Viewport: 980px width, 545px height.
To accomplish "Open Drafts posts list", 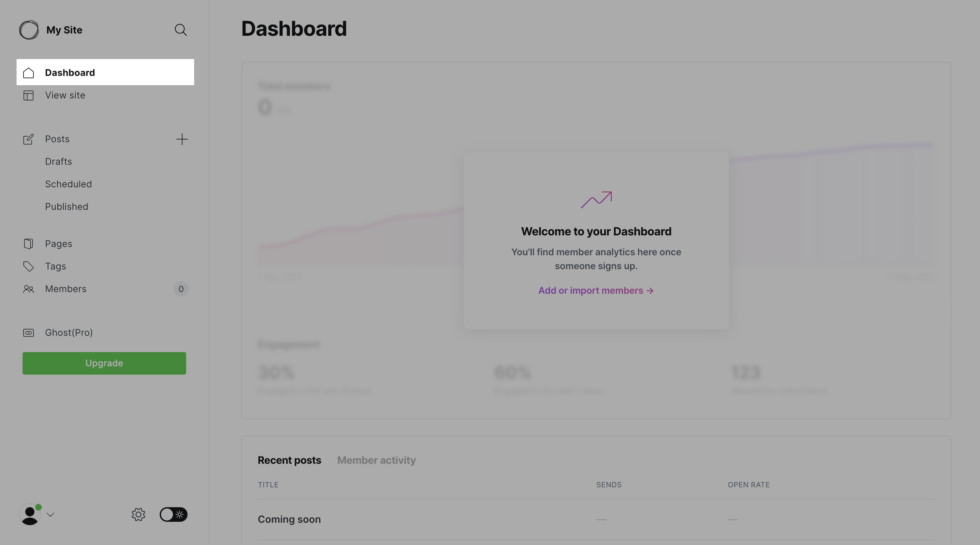I will click(59, 161).
